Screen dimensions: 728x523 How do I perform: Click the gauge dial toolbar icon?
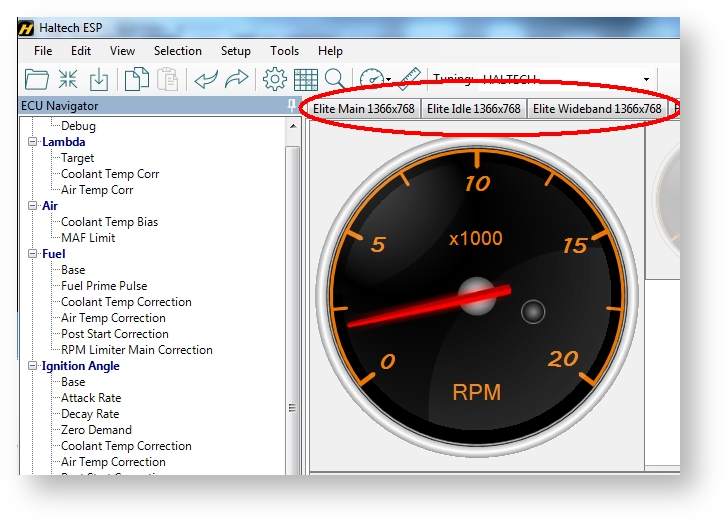371,79
